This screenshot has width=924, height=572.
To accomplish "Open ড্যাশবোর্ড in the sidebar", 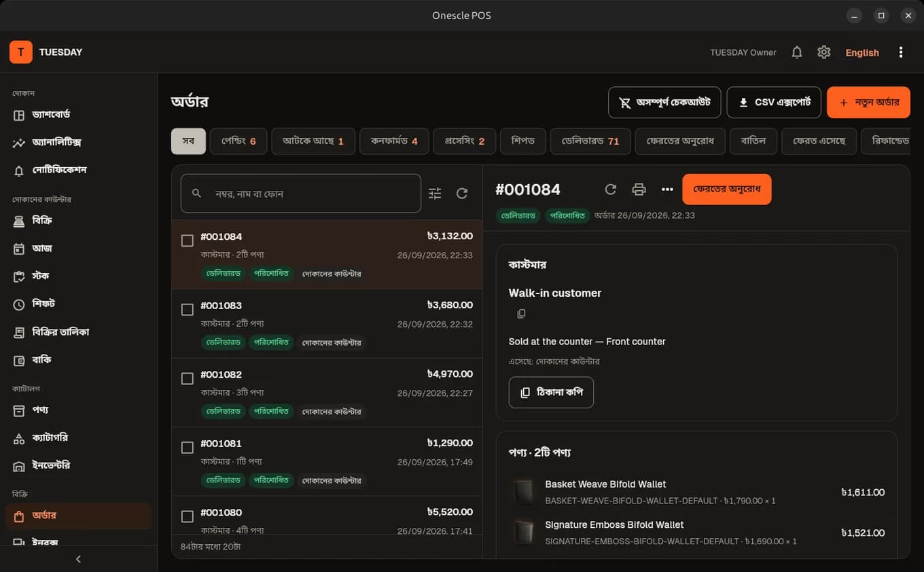I will click(x=78, y=115).
